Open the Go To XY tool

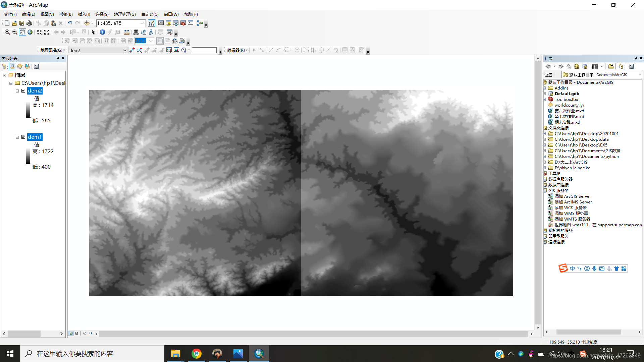click(x=151, y=32)
